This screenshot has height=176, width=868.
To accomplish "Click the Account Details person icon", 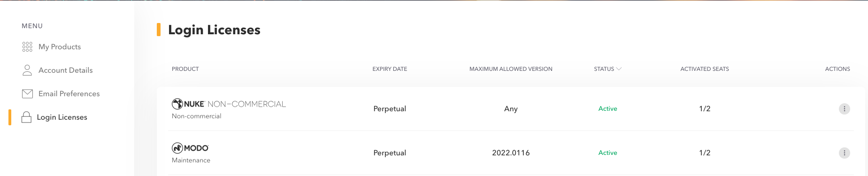I will tap(27, 70).
